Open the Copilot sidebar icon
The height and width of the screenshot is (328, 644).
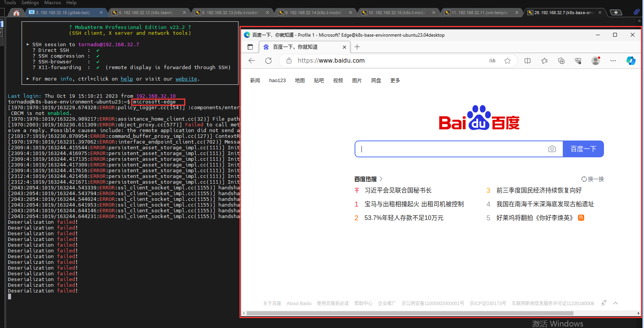[631, 61]
